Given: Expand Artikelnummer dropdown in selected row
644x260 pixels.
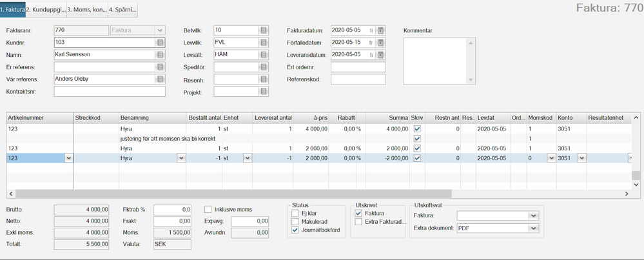Looking at the screenshot, I should (x=68, y=158).
